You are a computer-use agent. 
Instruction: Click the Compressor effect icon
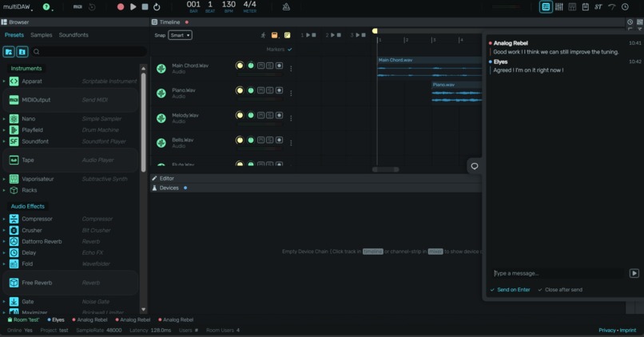click(14, 219)
